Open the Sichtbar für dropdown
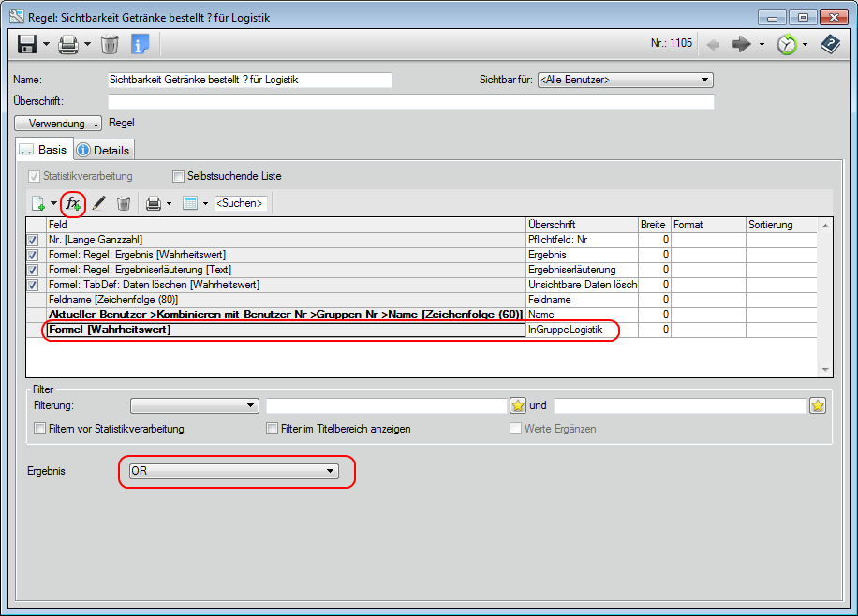 625,81
